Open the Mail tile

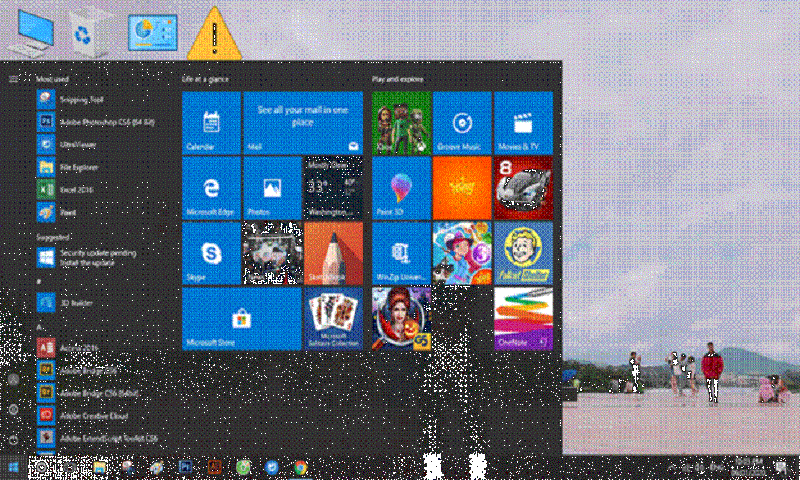(303, 123)
